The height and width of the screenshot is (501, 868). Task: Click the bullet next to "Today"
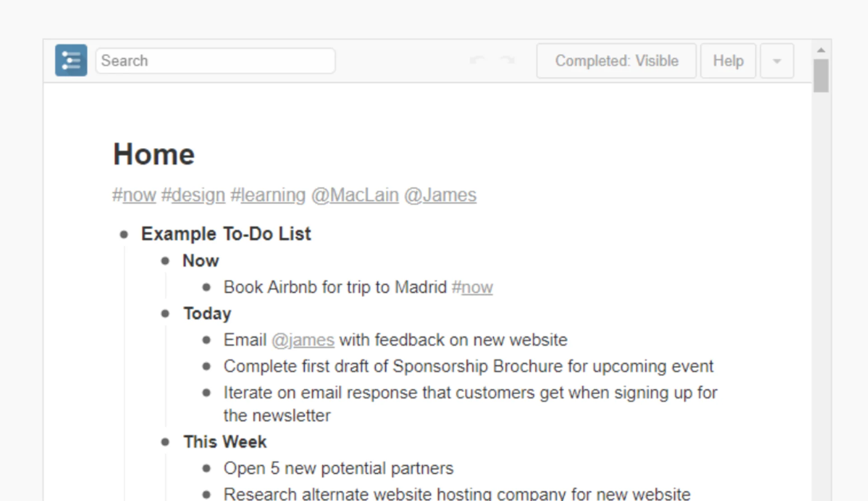click(165, 313)
